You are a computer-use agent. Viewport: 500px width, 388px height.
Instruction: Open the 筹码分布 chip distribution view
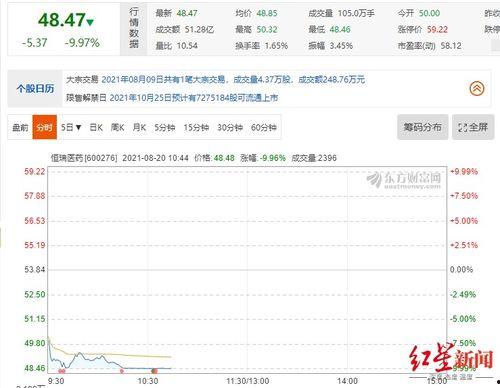[x=422, y=127]
